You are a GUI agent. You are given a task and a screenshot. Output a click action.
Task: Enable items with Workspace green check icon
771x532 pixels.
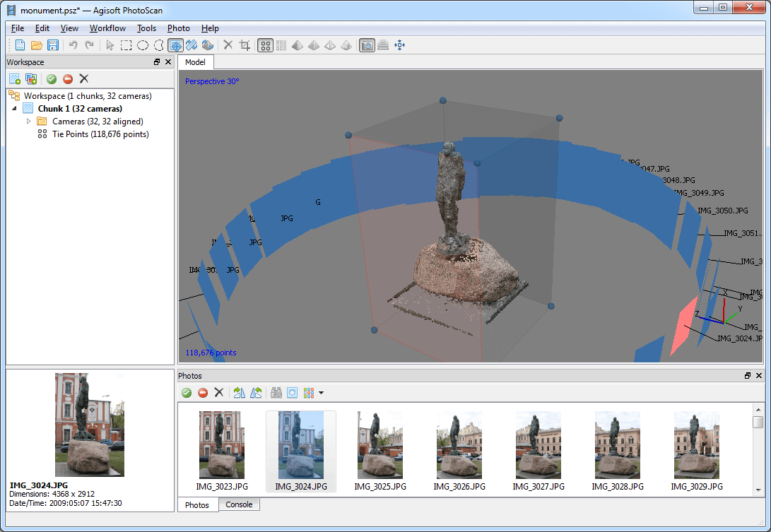[52, 78]
